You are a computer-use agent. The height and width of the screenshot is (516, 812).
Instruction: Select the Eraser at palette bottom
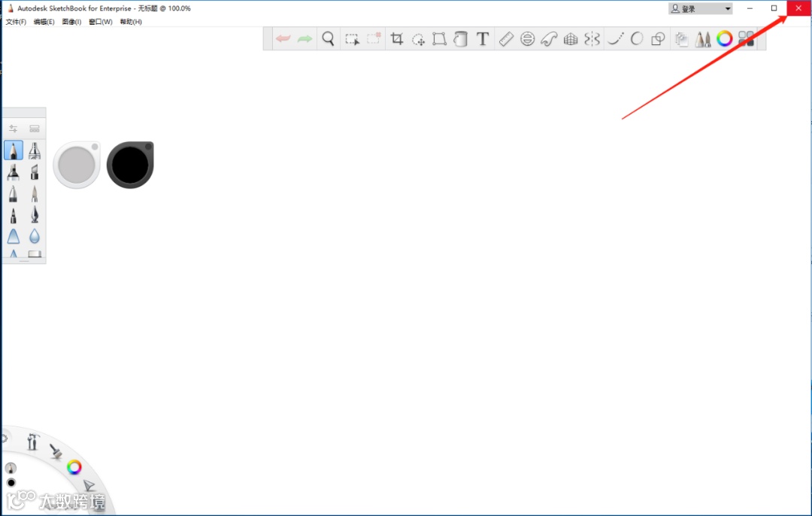(35, 253)
